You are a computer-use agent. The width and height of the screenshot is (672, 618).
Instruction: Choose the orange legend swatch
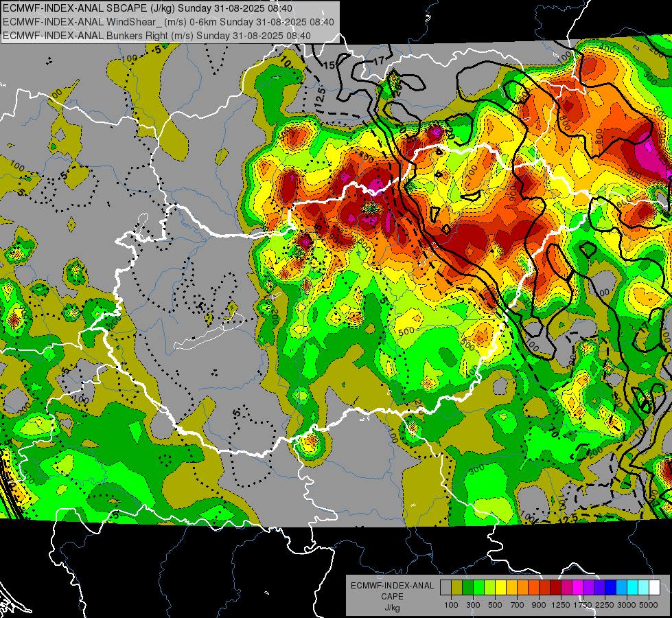click(x=523, y=587)
